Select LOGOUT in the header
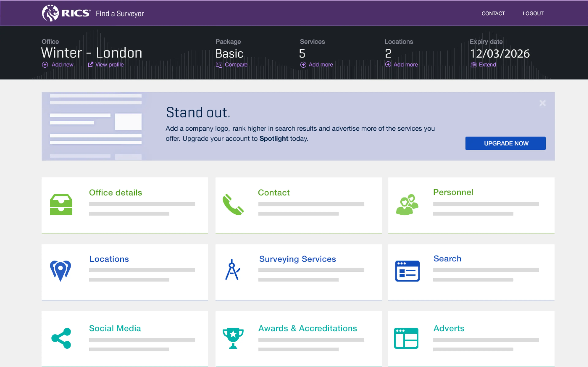The width and height of the screenshot is (588, 367). 533,13
